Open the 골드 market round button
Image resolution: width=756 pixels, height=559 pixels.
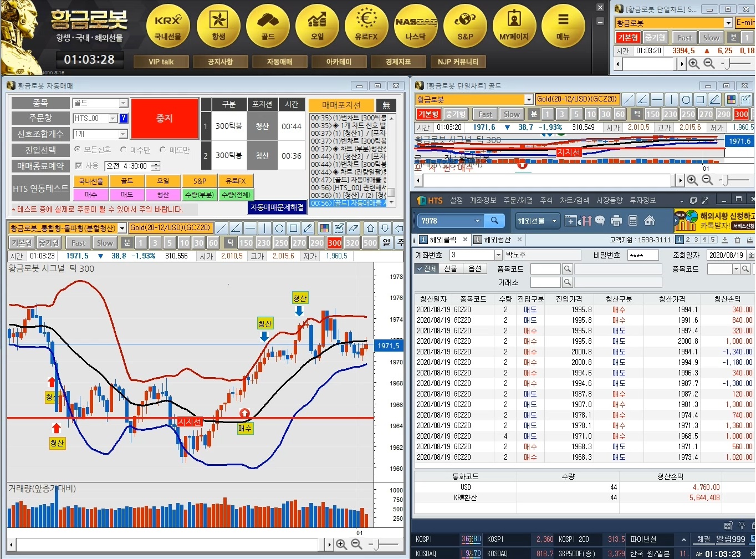click(x=268, y=26)
